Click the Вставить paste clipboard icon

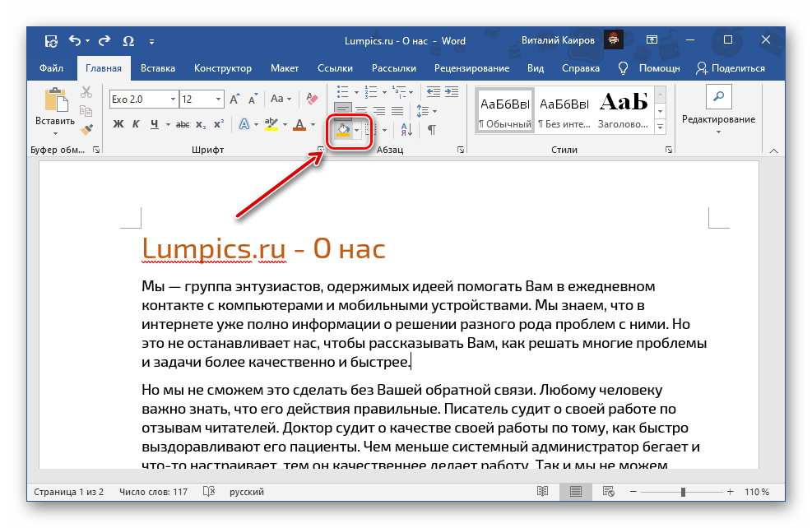click(55, 100)
